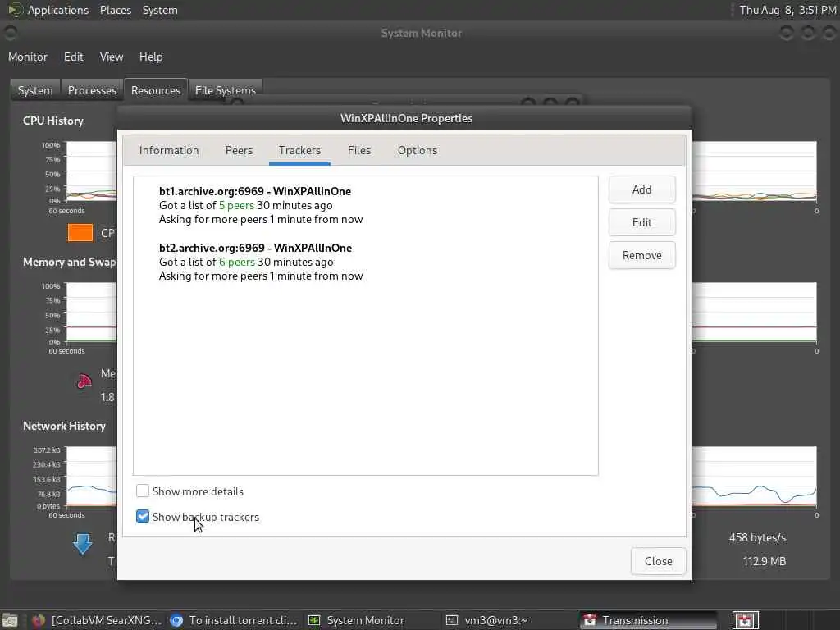Select the bt1.archive.org:6969 tracker entry
Viewport: 840px width, 630px height.
point(365,205)
